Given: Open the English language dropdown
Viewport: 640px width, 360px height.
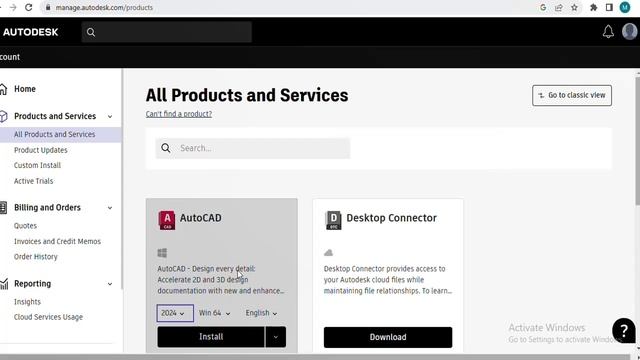Looking at the screenshot, I should (x=261, y=313).
